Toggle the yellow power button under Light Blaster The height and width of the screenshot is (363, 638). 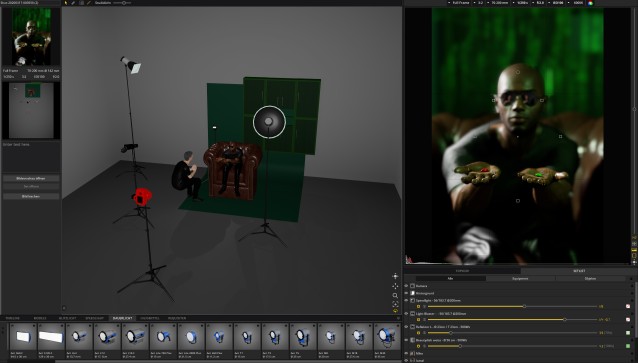pyautogui.click(x=418, y=319)
